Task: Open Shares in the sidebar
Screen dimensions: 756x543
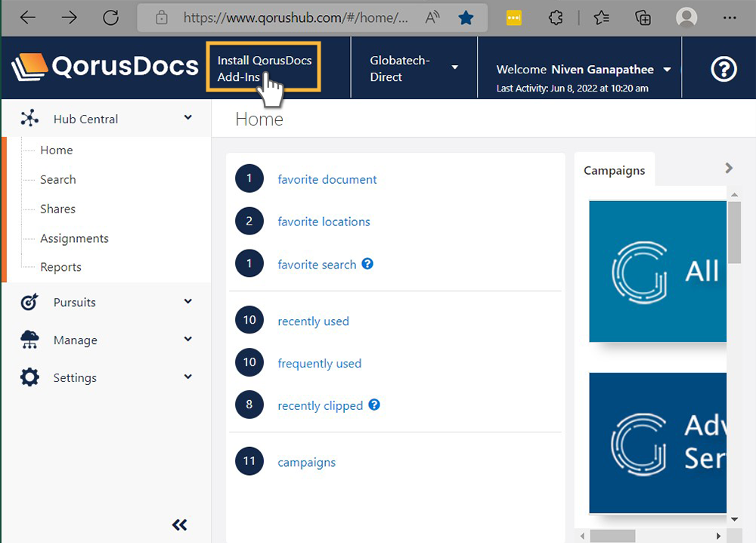Action: click(x=58, y=209)
